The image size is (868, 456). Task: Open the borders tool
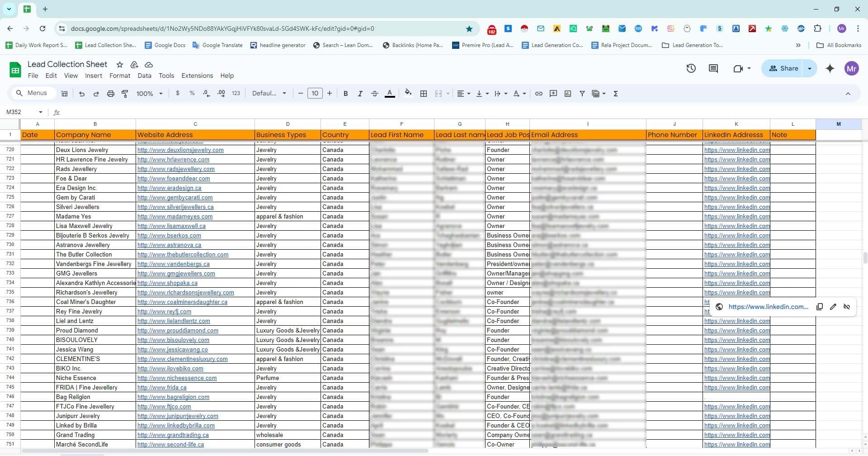tap(424, 94)
